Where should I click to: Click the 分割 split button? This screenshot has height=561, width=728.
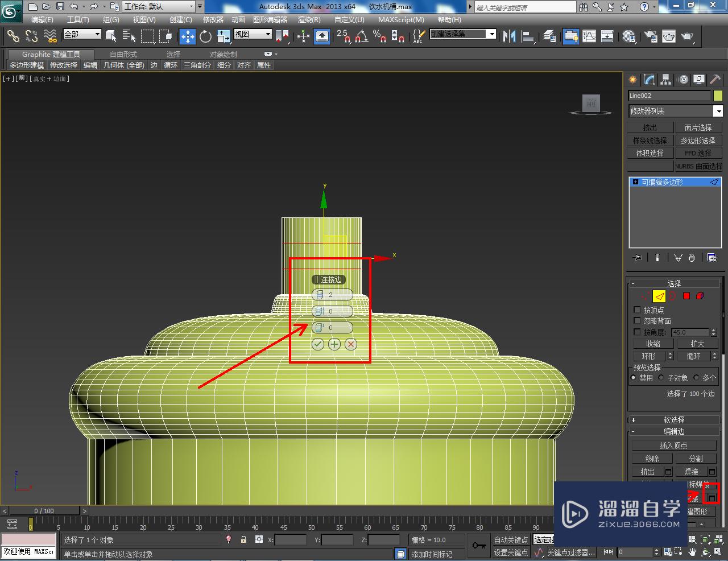click(x=696, y=459)
